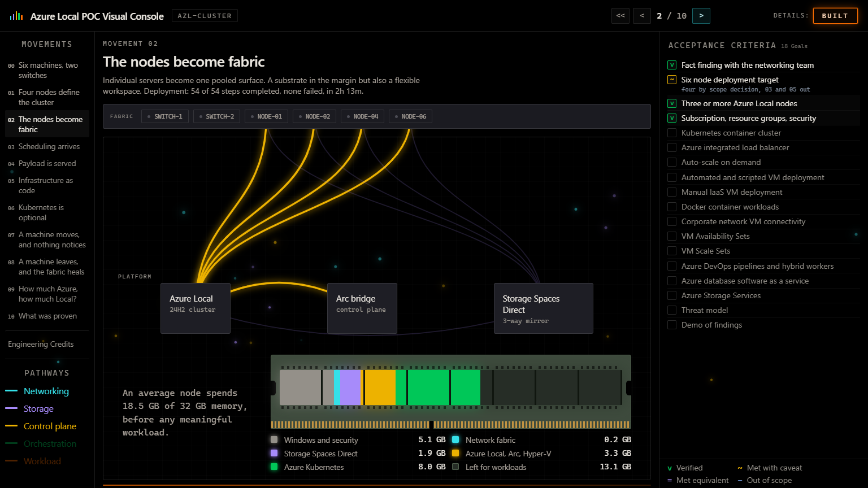Image resolution: width=868 pixels, height=488 pixels.
Task: Open movement 08 A machine leaves
Action: (x=47, y=267)
